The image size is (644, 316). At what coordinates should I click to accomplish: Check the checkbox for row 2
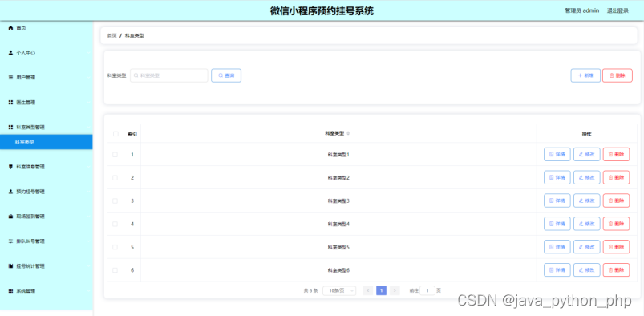pyautogui.click(x=115, y=177)
